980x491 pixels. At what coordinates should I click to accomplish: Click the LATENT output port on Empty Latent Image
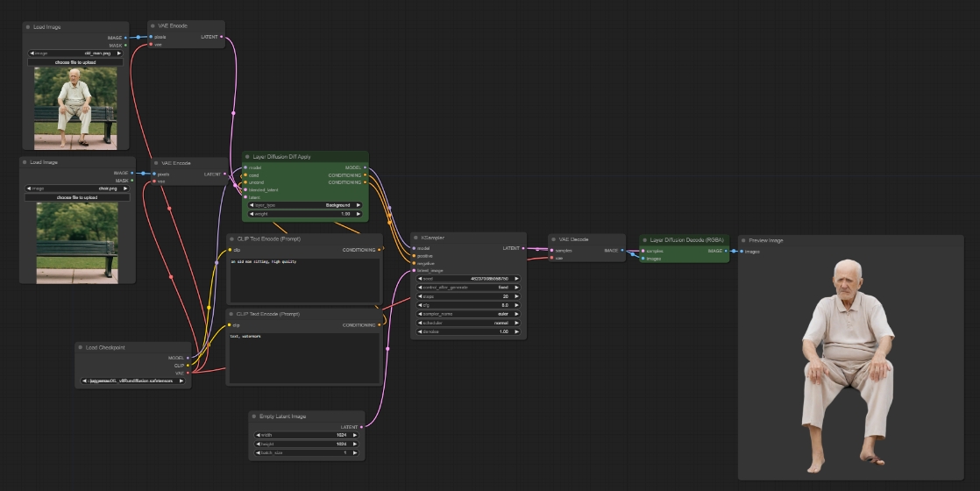pos(360,426)
